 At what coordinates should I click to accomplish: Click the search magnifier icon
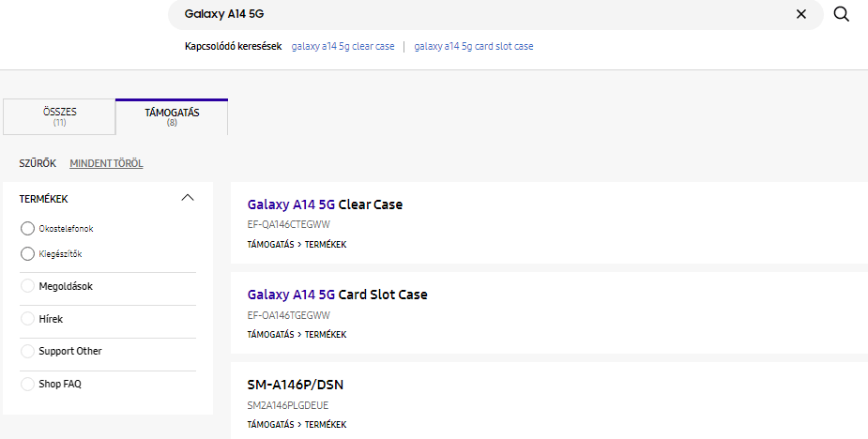pyautogui.click(x=841, y=14)
